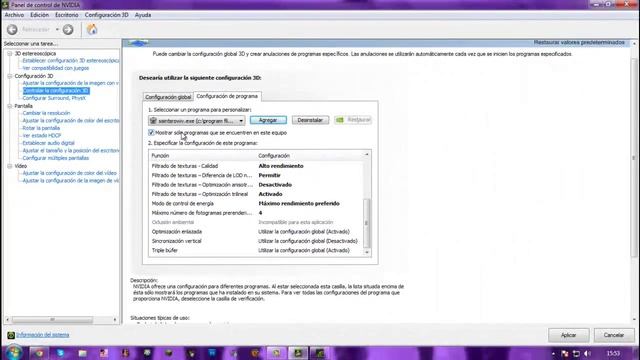This screenshot has height=360, width=640.
Task: Click the task pane horizontal scrollbar
Action: click(x=52, y=320)
